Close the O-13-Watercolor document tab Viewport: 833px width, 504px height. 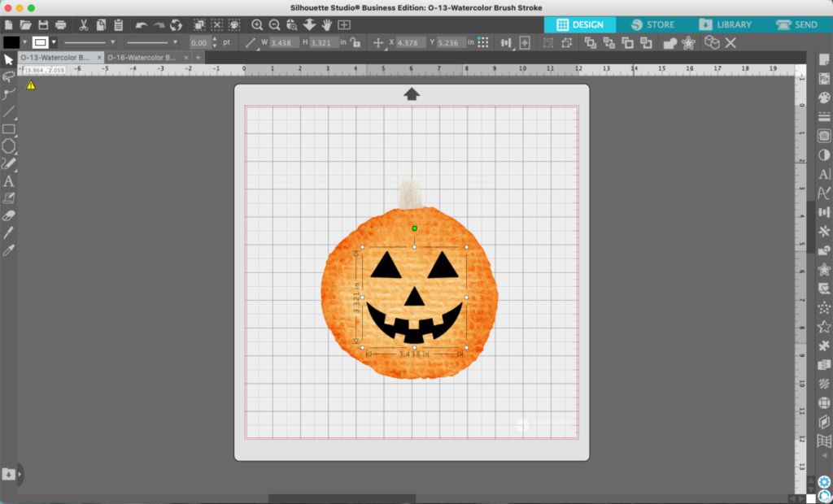tap(100, 58)
